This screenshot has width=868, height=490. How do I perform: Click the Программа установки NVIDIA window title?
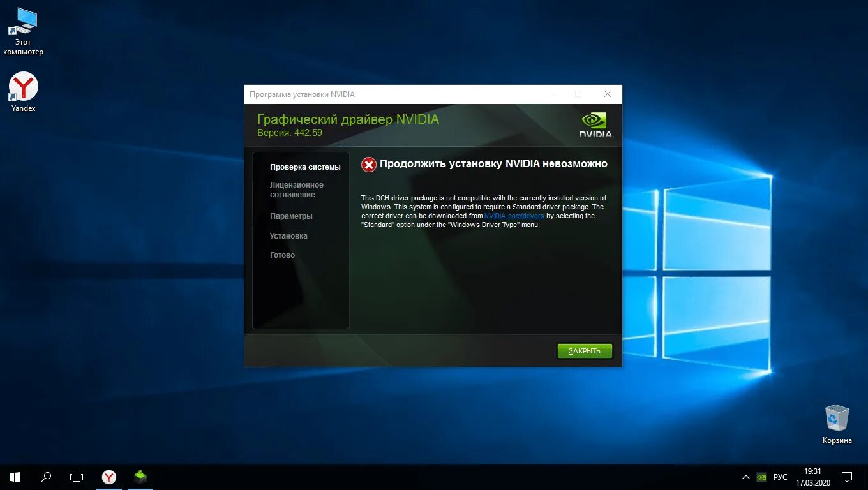pos(302,94)
